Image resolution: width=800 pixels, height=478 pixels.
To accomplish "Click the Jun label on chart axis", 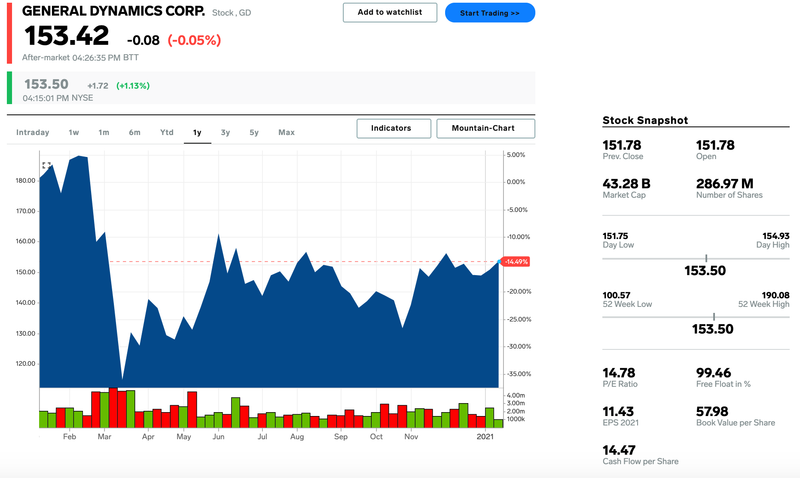I will pos(218,437).
